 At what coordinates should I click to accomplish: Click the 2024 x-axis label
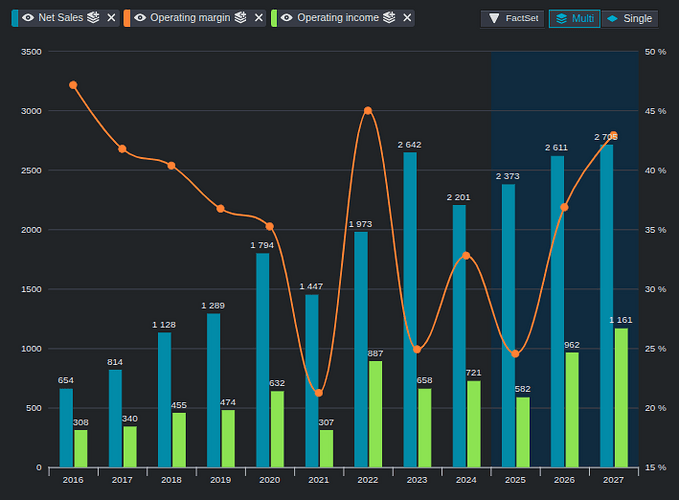pyautogui.click(x=466, y=480)
